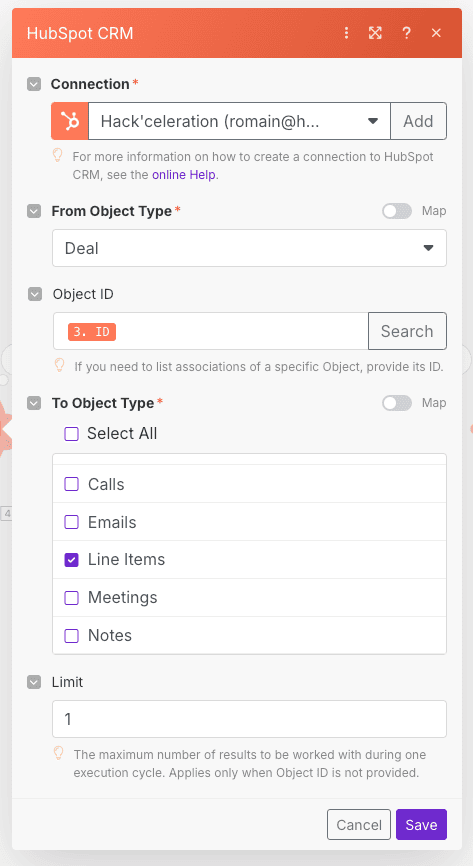Click Cancel to discard changes
Screen dimensions: 473x866
tap(359, 825)
